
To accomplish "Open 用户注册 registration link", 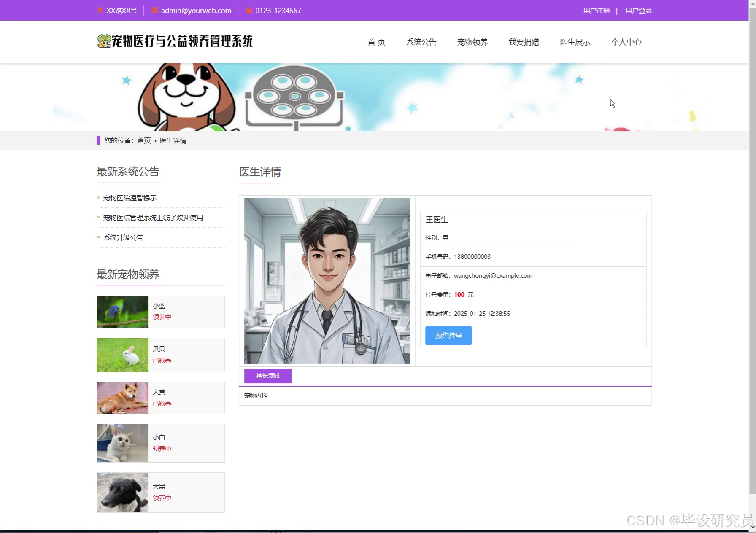I will pos(596,11).
